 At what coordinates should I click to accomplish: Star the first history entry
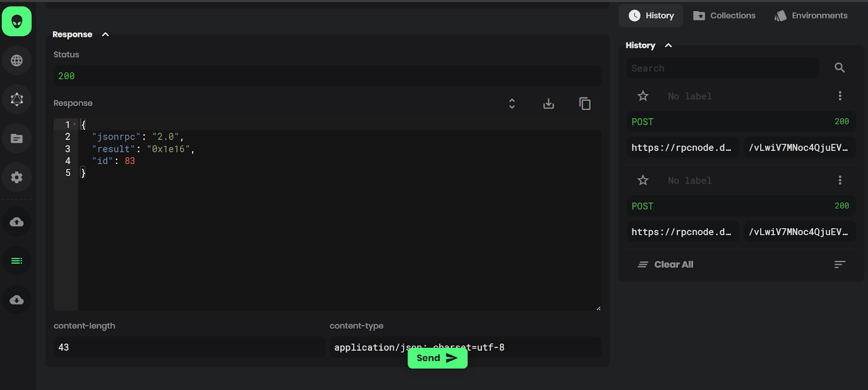pyautogui.click(x=643, y=96)
